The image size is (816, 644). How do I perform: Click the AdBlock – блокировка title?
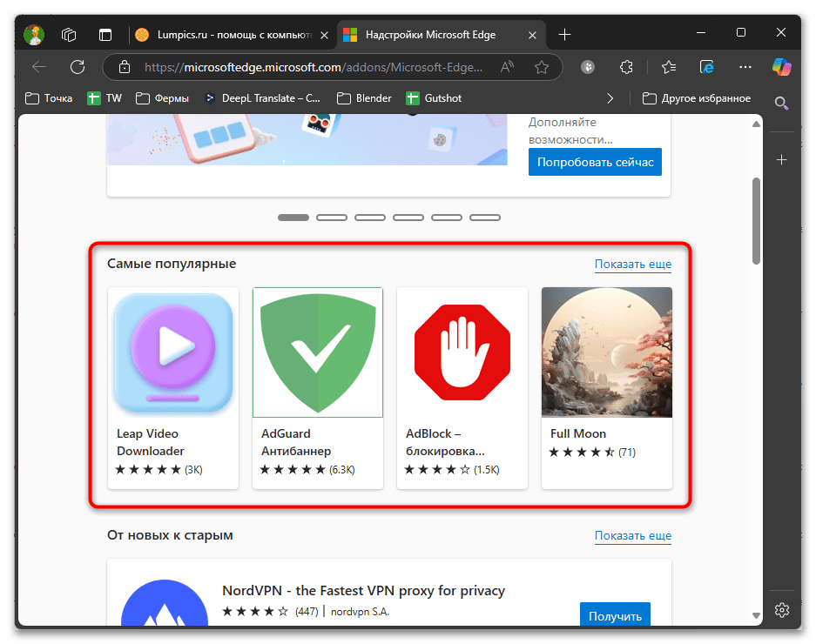click(445, 442)
